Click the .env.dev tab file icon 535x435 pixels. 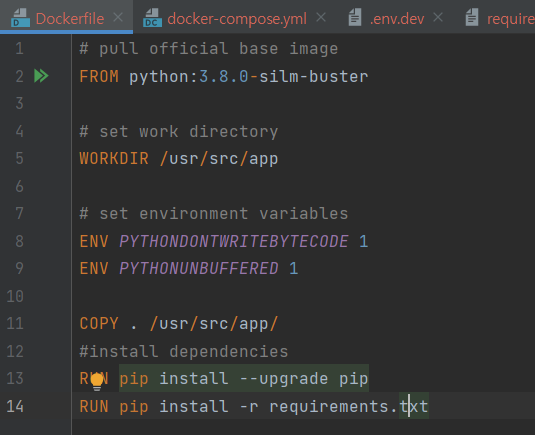(355, 18)
